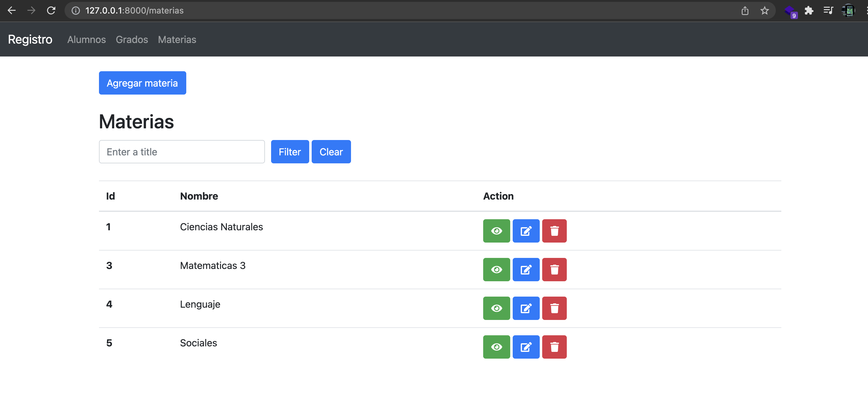The height and width of the screenshot is (401, 868).
Task: Delete the Sociales row
Action: point(554,347)
